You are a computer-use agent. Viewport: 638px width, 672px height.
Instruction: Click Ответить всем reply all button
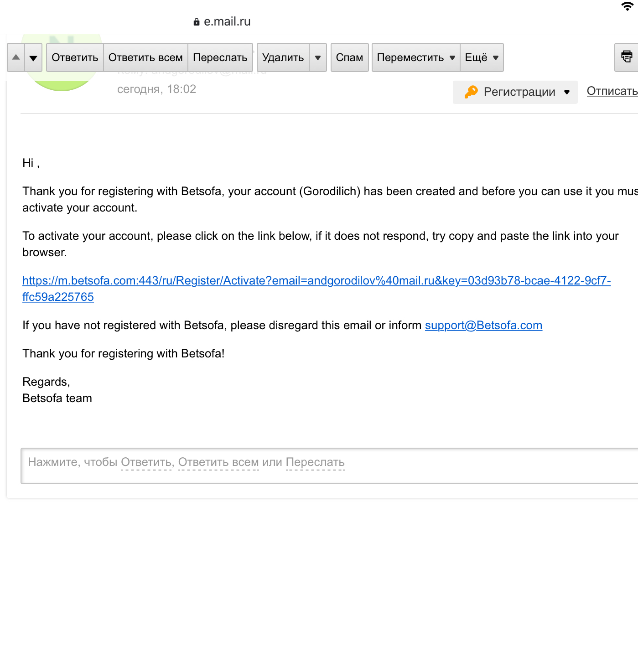pyautogui.click(x=145, y=57)
